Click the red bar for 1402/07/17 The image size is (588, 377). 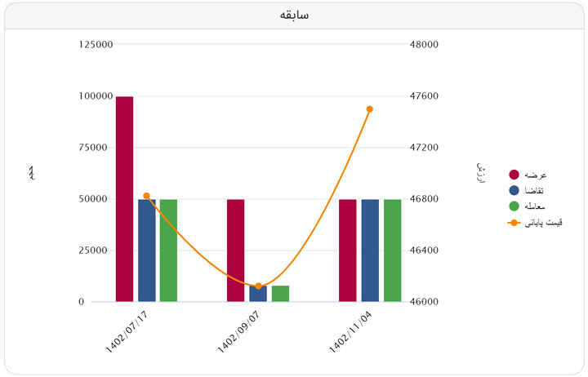[124, 199]
